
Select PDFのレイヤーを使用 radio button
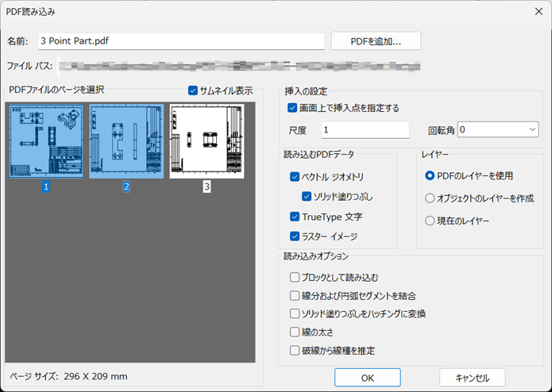pos(430,176)
